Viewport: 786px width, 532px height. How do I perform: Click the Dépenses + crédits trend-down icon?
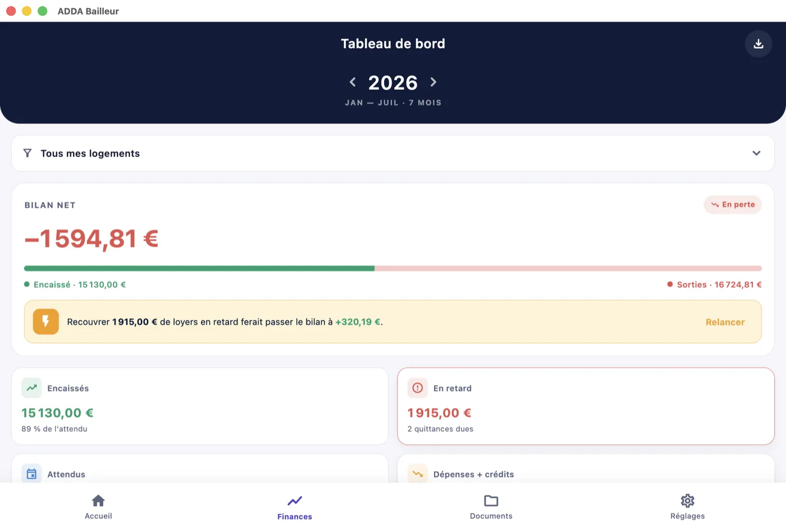418,474
